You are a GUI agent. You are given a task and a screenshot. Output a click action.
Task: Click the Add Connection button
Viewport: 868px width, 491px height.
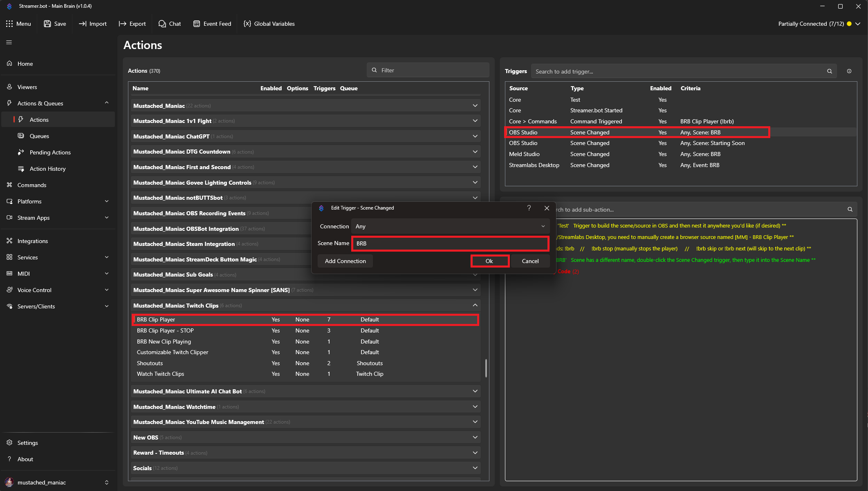345,261
